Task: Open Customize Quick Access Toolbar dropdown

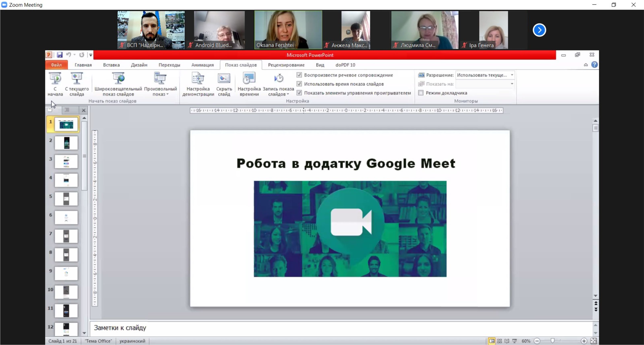Action: (x=91, y=55)
